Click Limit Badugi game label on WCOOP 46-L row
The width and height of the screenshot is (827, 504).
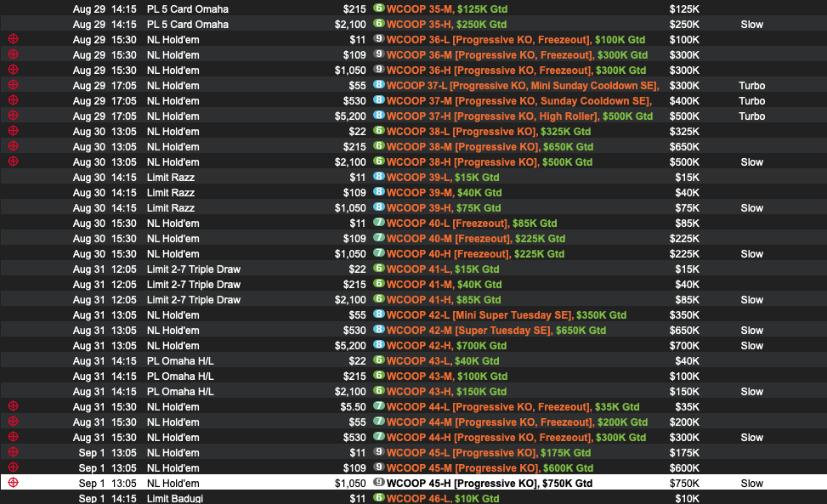[174, 498]
